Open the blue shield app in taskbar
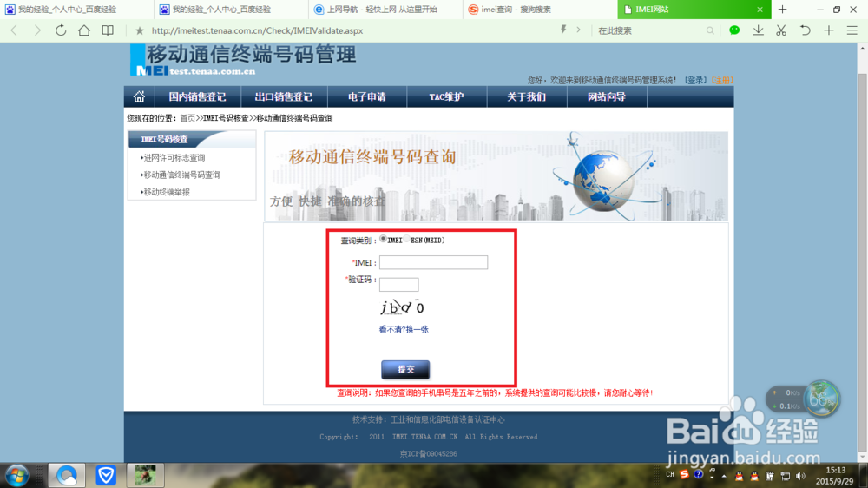The width and height of the screenshot is (868, 488). pos(106,476)
